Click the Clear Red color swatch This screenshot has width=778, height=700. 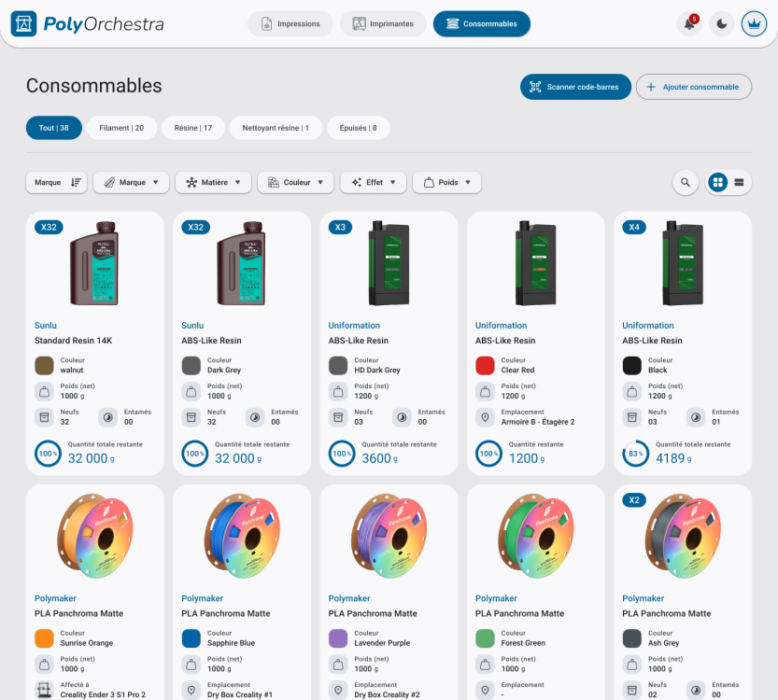tap(485, 365)
